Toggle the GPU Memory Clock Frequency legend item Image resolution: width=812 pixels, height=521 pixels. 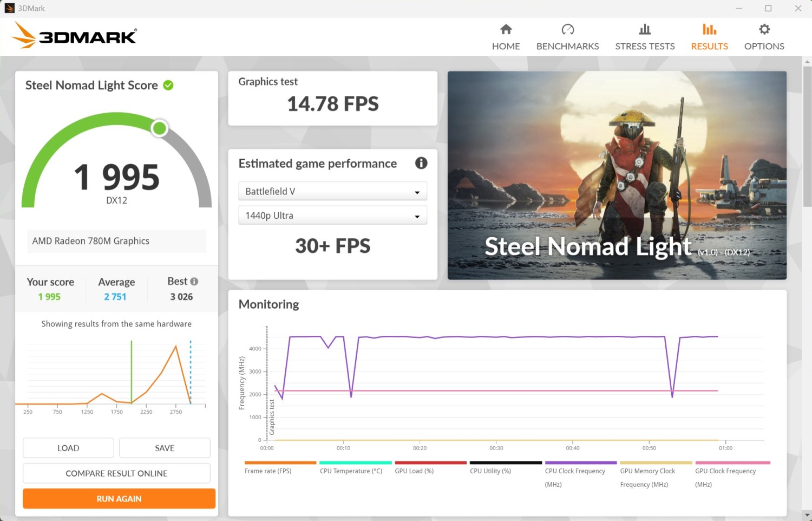tap(656, 474)
